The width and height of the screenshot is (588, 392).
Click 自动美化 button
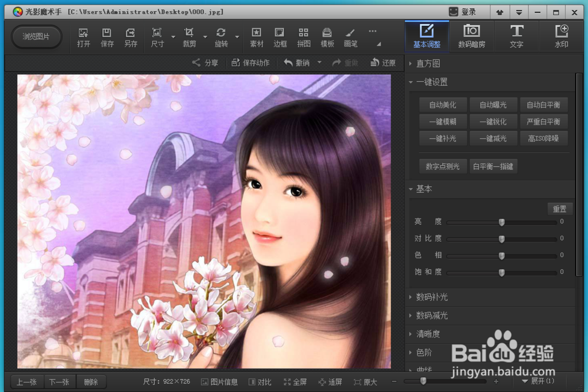pyautogui.click(x=443, y=105)
